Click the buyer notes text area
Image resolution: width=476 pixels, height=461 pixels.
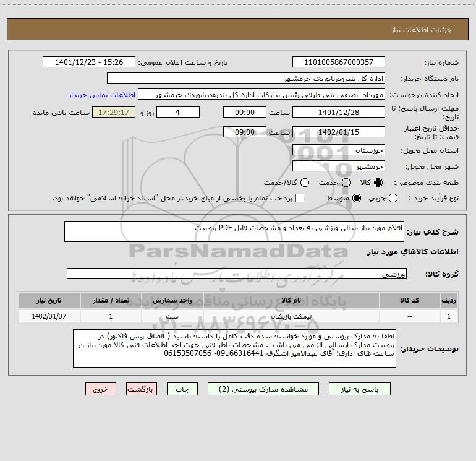click(x=234, y=348)
